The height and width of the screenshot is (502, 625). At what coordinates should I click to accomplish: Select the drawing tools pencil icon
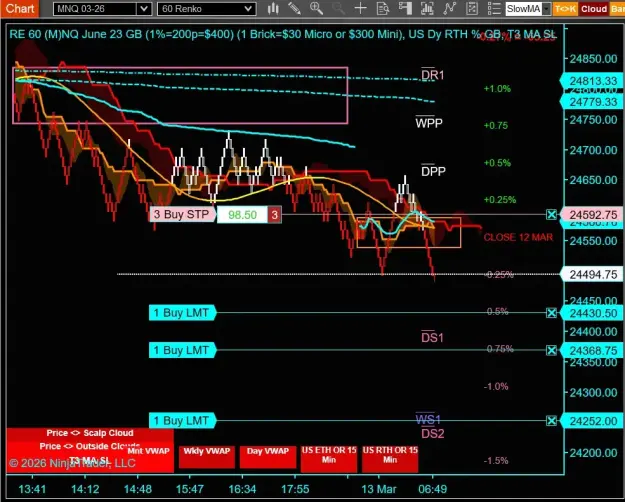[295, 8]
